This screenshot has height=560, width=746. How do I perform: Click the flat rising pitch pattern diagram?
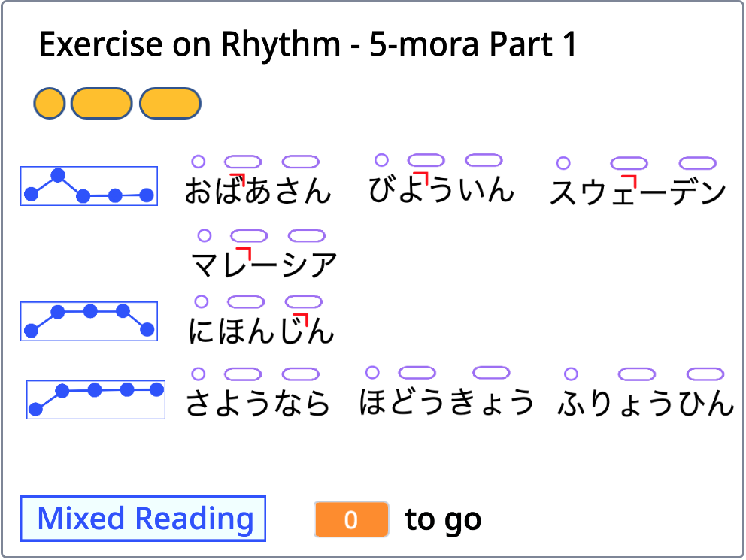96,399
